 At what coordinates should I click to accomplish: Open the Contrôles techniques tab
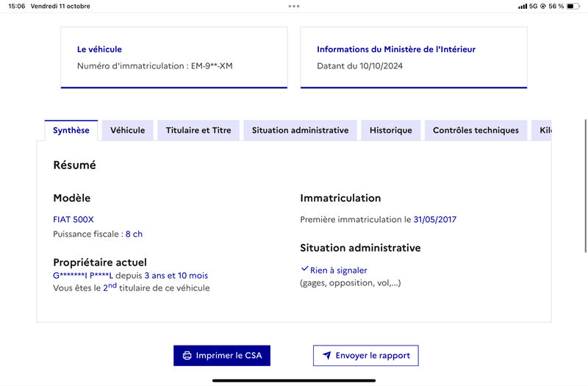(x=476, y=131)
